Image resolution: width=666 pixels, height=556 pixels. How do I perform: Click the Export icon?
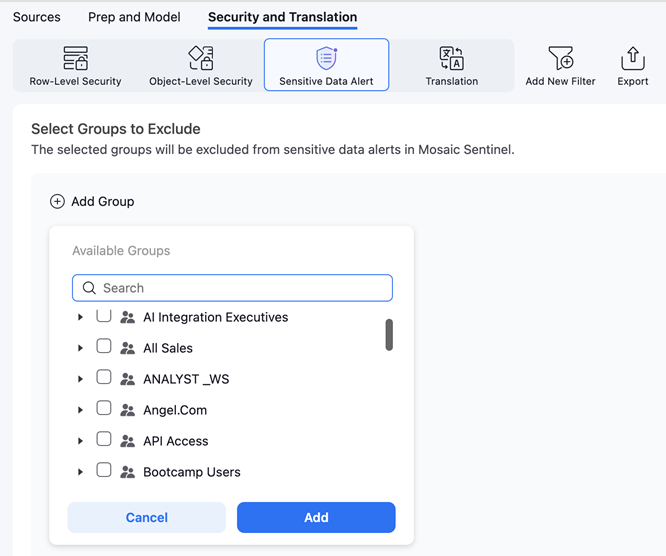tap(633, 58)
